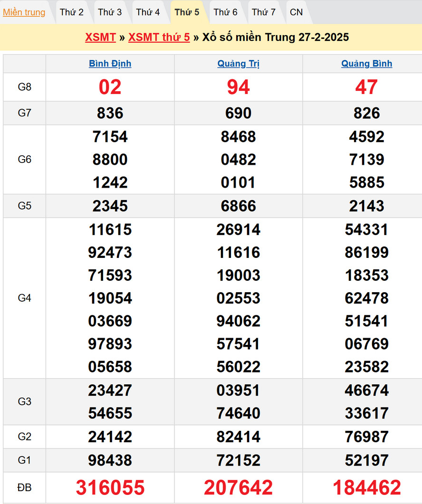Image resolution: width=422 pixels, height=504 pixels.
Task: Go to the Thứ 7 tab
Action: point(263,12)
